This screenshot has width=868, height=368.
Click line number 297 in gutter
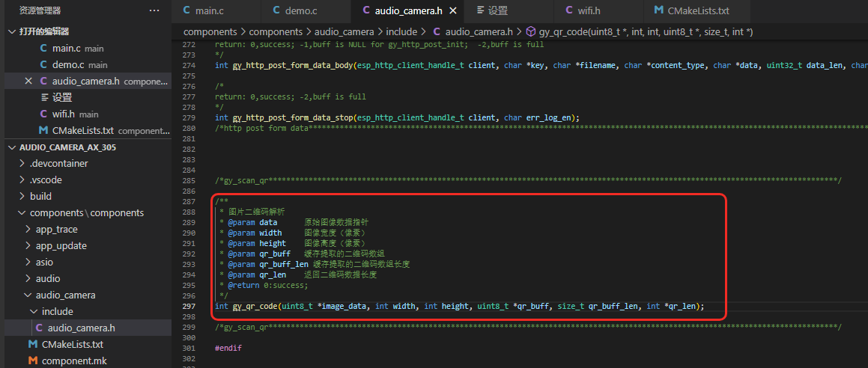pyautogui.click(x=189, y=306)
